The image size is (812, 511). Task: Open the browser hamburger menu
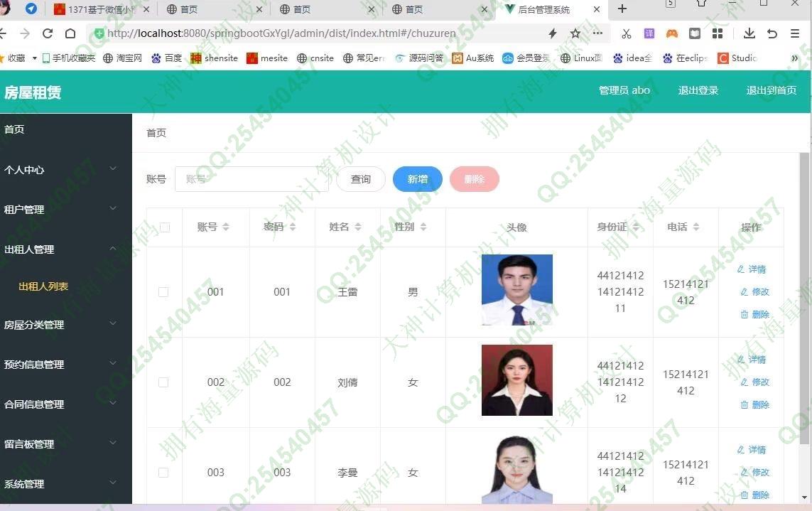tap(795, 33)
